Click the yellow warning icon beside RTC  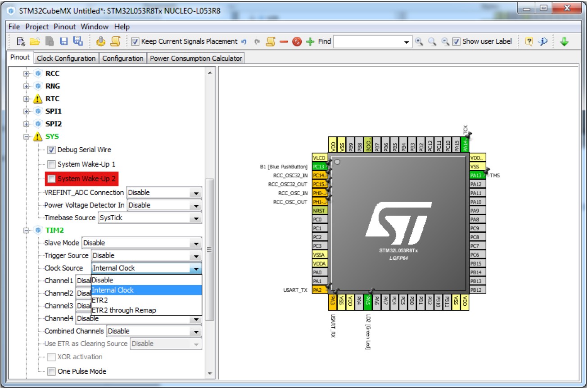pos(39,99)
